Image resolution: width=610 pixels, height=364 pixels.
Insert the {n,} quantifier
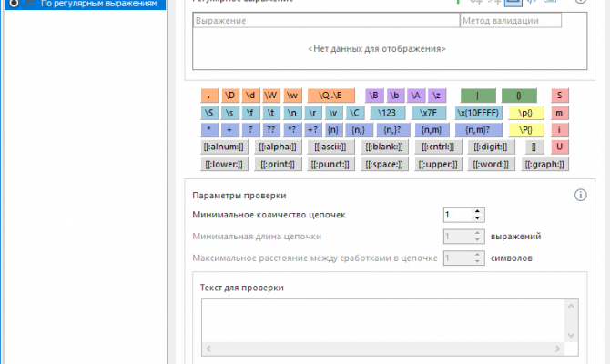[359, 130]
